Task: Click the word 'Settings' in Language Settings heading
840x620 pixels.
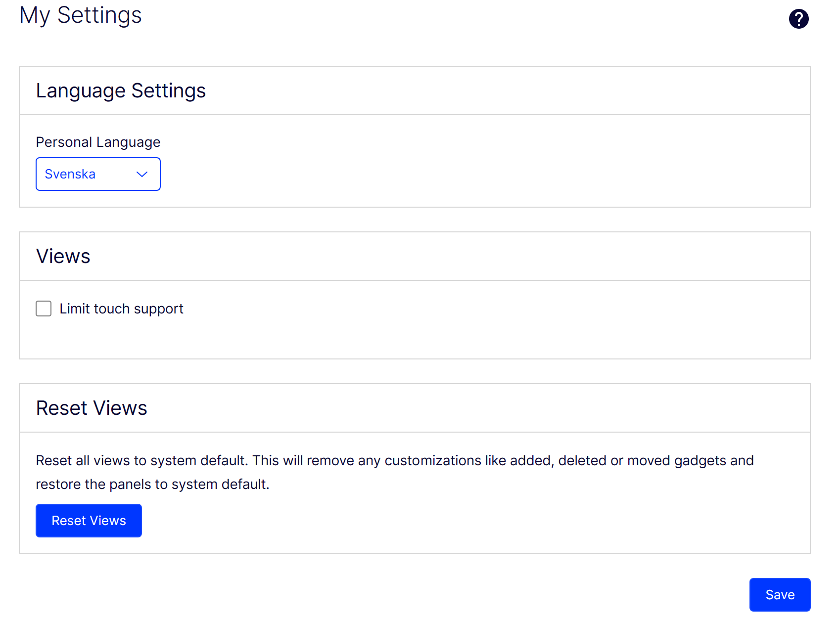Action: (168, 91)
